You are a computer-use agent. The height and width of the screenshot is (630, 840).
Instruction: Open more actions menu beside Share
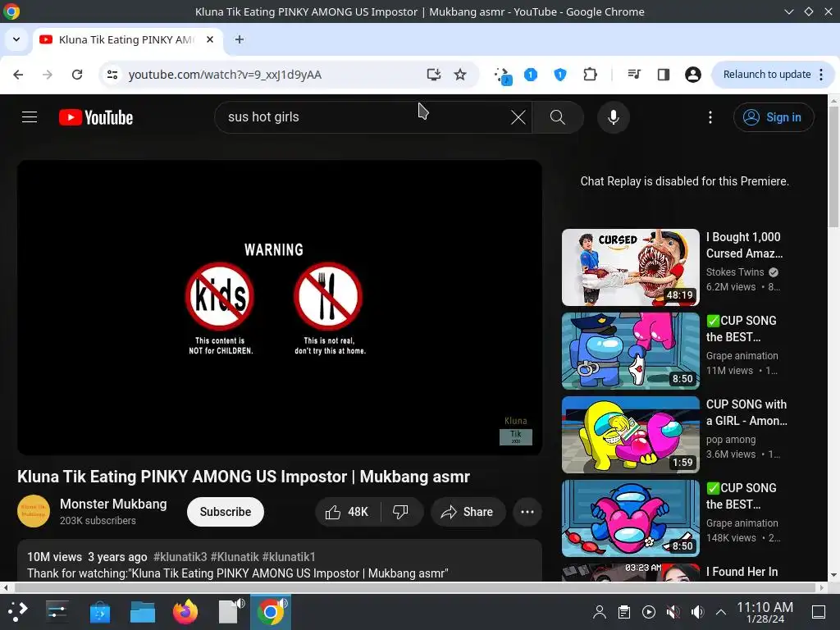tap(527, 512)
